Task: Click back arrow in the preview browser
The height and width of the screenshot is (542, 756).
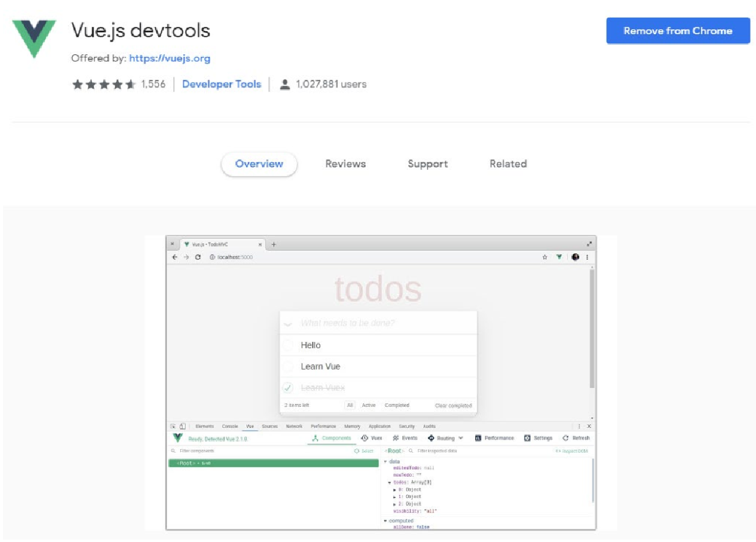Action: click(175, 257)
